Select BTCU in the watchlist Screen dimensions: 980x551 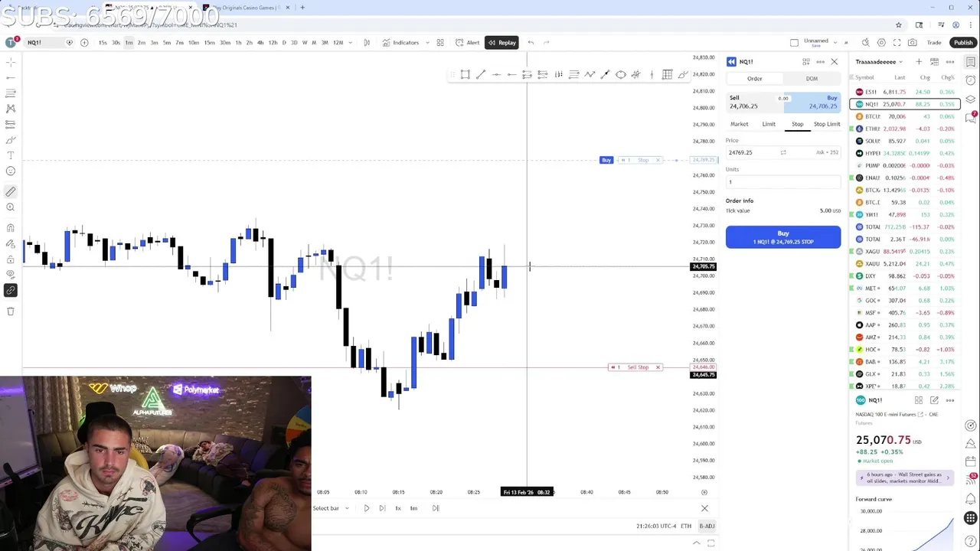(x=905, y=116)
